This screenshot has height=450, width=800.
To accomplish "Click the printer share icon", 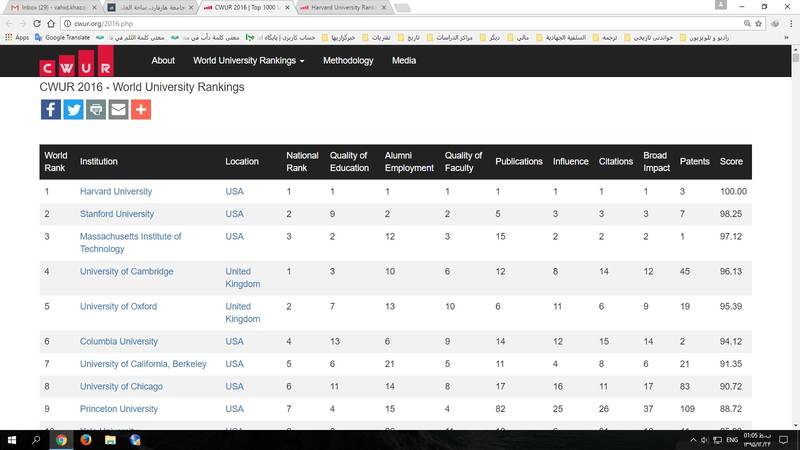I will click(x=96, y=109).
